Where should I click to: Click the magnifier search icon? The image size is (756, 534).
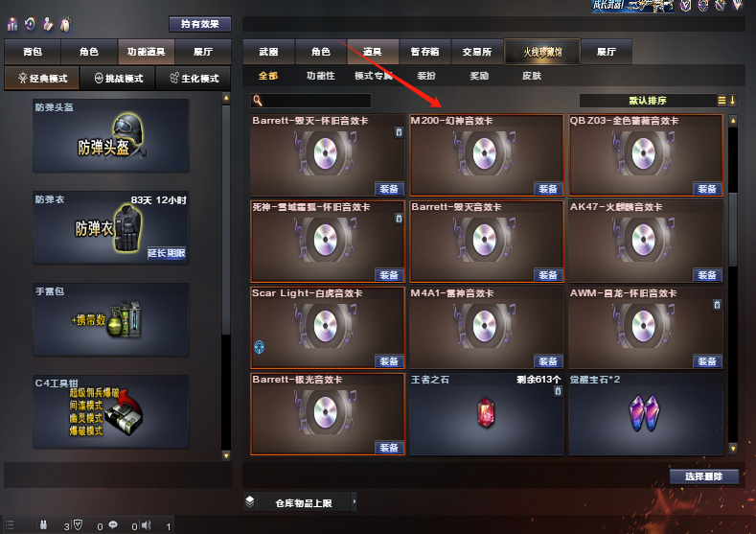pyautogui.click(x=258, y=101)
